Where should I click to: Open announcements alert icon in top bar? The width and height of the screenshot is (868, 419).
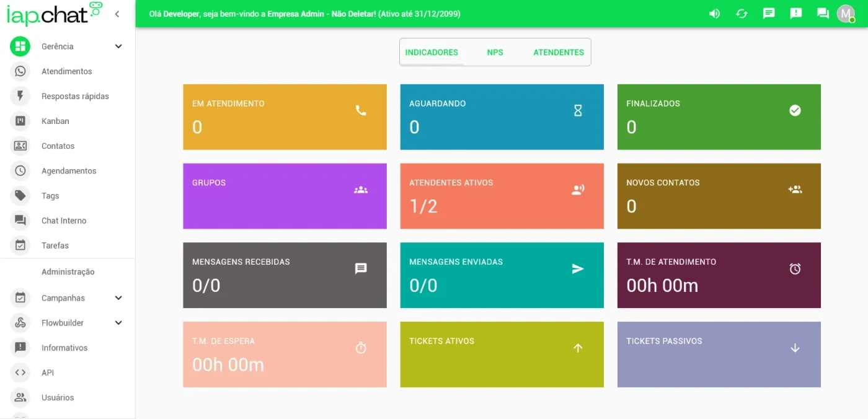(x=796, y=14)
